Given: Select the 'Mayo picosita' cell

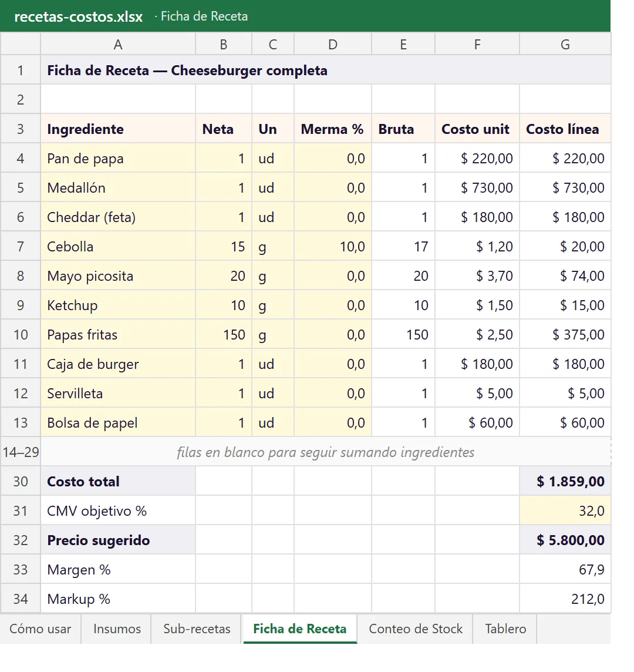Looking at the screenshot, I should pos(118,275).
